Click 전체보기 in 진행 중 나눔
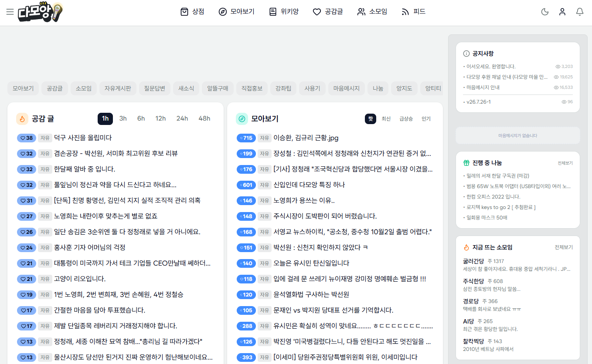The height and width of the screenshot is (364, 592). 565,163
